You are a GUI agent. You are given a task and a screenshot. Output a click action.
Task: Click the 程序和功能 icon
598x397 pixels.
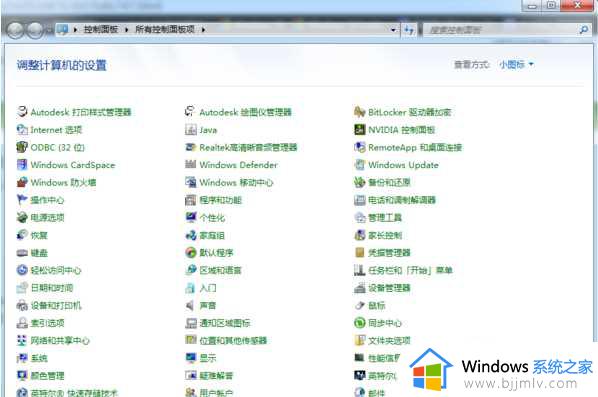pyautogui.click(x=190, y=200)
